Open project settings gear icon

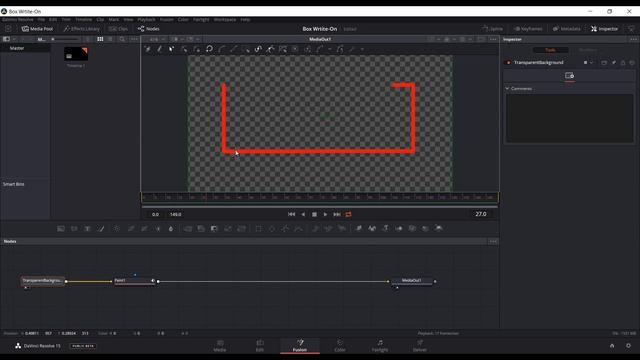[628, 346]
